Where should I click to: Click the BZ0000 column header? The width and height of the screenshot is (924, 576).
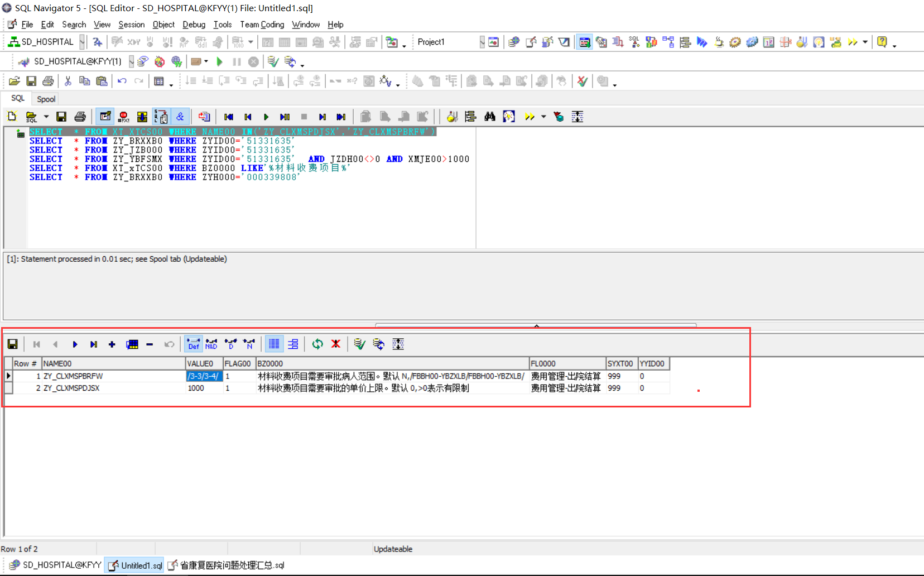point(392,363)
